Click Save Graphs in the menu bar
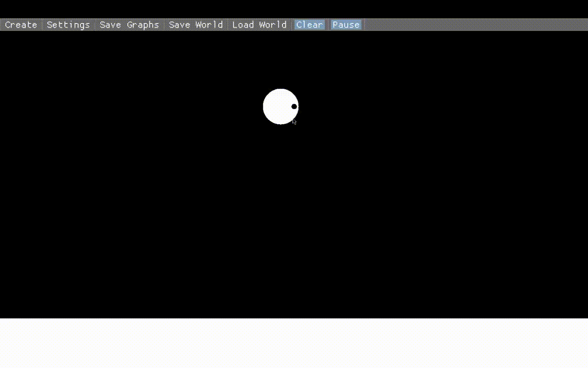The height and width of the screenshot is (368, 588). pos(129,25)
